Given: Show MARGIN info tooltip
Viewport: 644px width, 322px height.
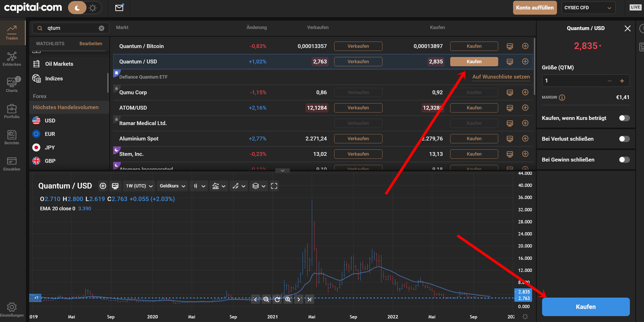Looking at the screenshot, I should pos(562,98).
